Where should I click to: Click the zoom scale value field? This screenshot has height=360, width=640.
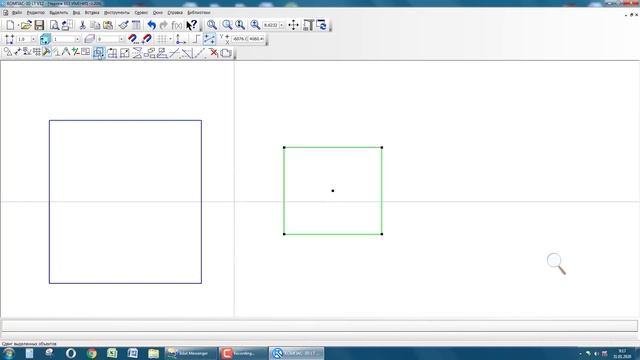tap(271, 25)
